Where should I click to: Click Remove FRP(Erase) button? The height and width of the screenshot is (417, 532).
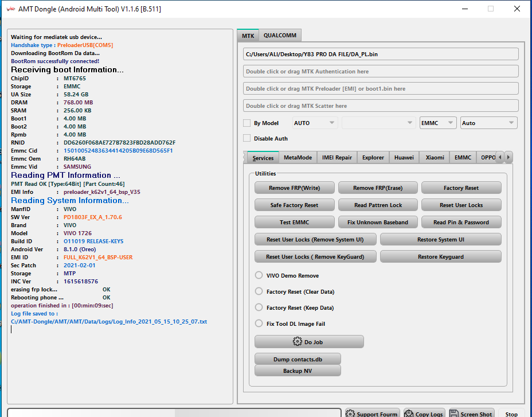[x=378, y=188]
